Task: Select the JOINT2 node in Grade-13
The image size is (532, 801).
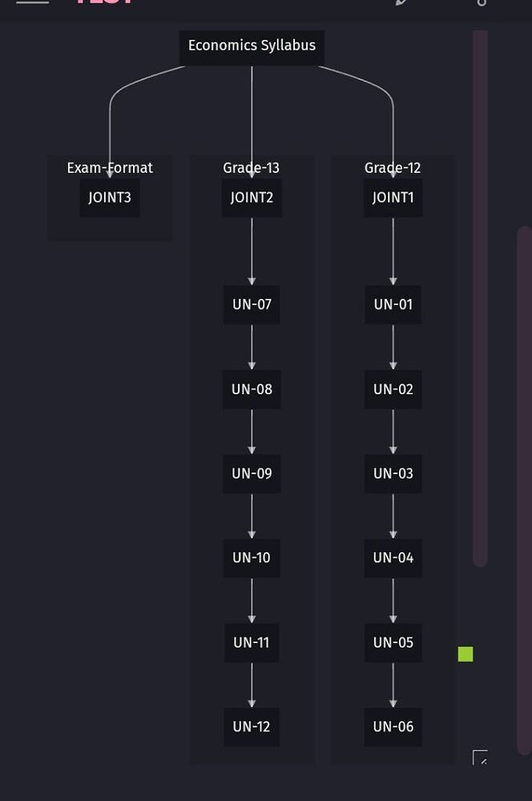Action: [252, 197]
